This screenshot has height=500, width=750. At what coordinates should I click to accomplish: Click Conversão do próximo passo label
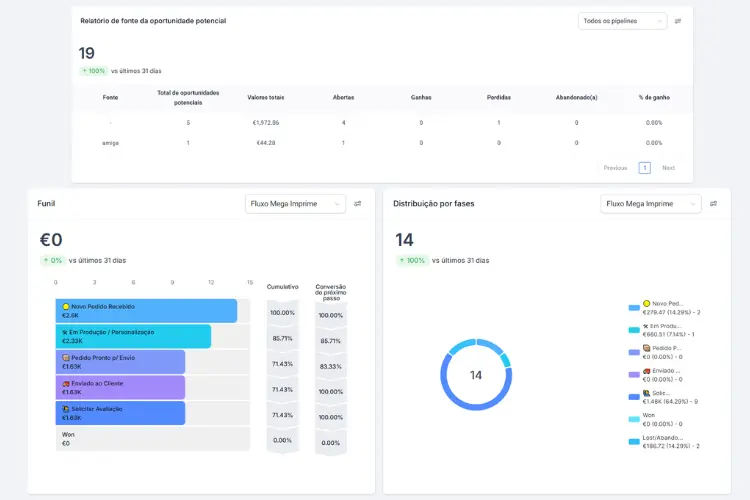click(x=331, y=292)
